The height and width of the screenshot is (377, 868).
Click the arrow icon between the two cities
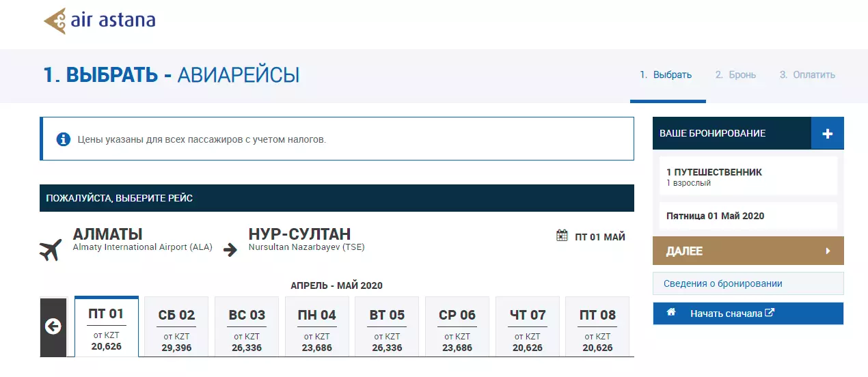click(230, 249)
